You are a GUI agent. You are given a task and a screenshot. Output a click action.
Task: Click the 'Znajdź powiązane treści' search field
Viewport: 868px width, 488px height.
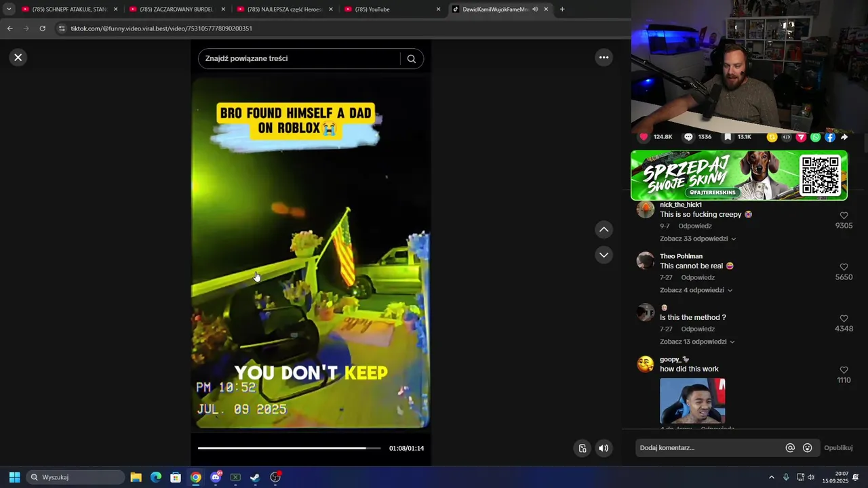pyautogui.click(x=302, y=59)
